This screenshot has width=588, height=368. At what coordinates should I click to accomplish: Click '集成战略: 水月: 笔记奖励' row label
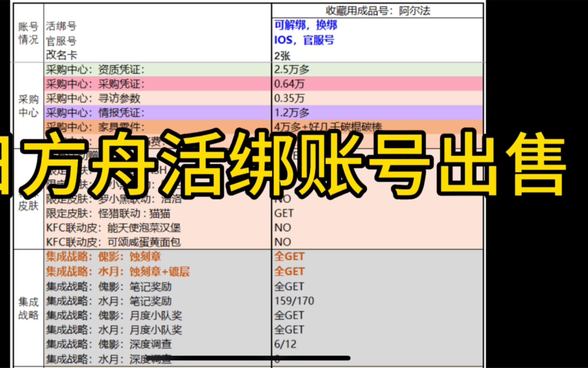109,301
